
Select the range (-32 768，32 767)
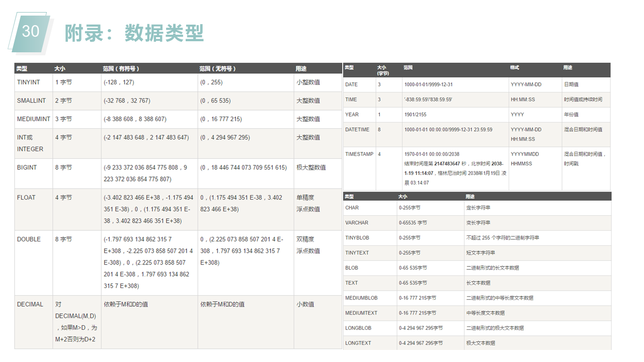127,101
